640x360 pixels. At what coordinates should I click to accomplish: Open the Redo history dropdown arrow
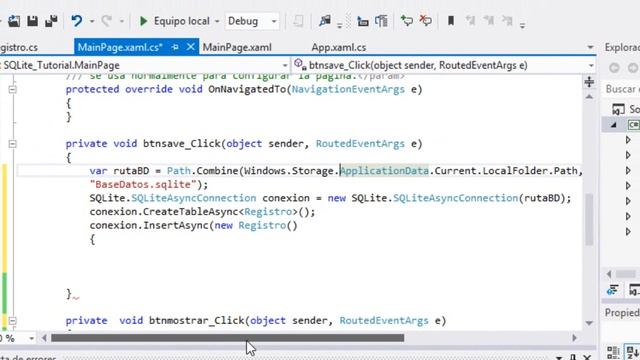click(x=122, y=21)
